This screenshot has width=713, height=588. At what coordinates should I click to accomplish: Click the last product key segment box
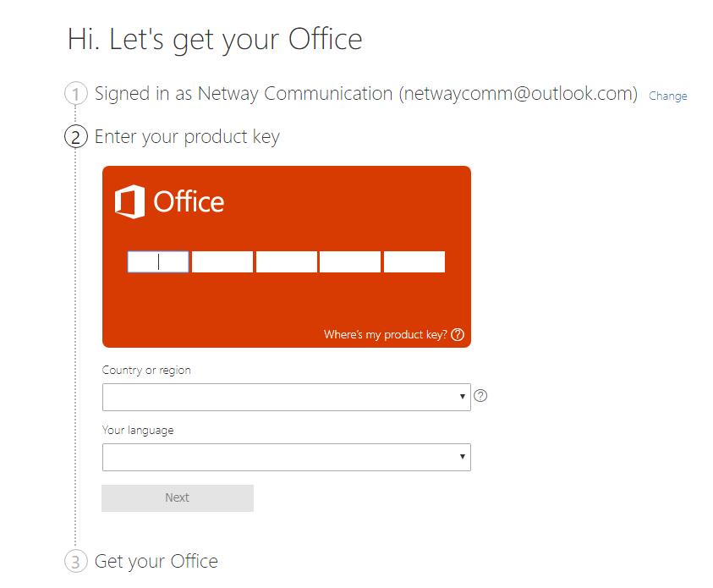tap(414, 261)
